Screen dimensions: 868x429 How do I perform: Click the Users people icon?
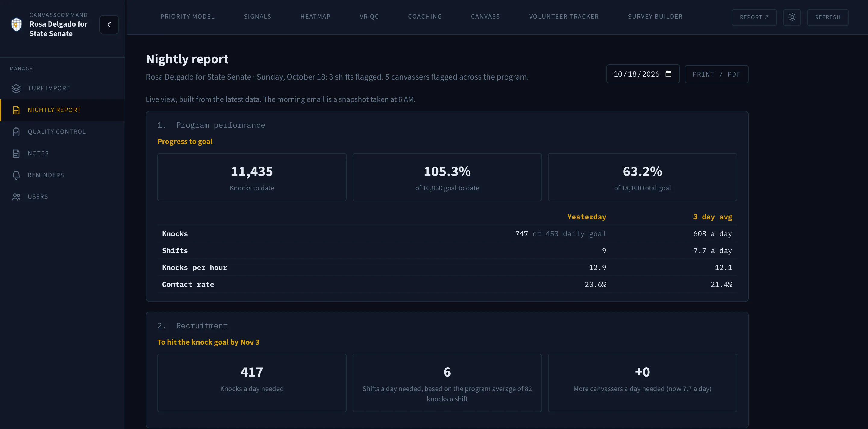click(x=16, y=197)
